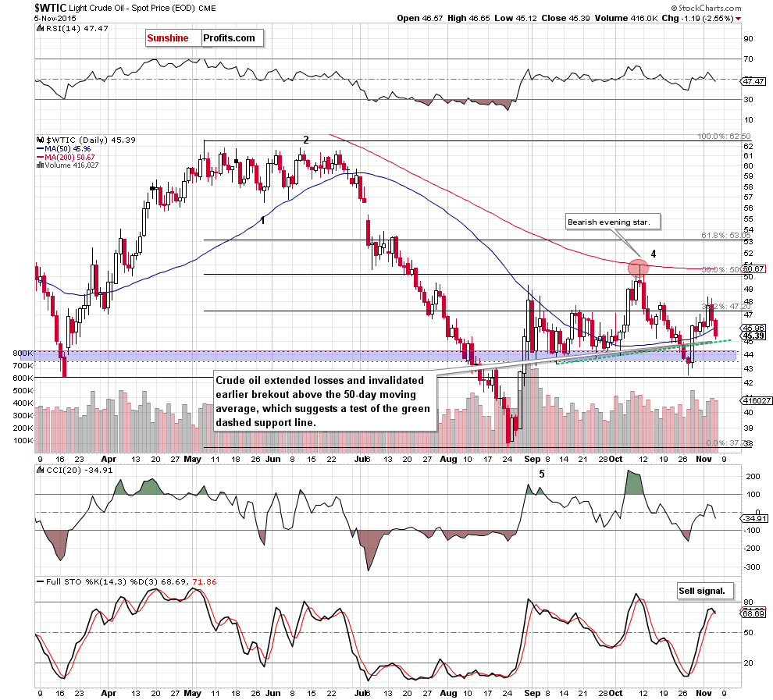
Task: Click the 45.39 last price tag on right axis
Action: tap(753, 336)
